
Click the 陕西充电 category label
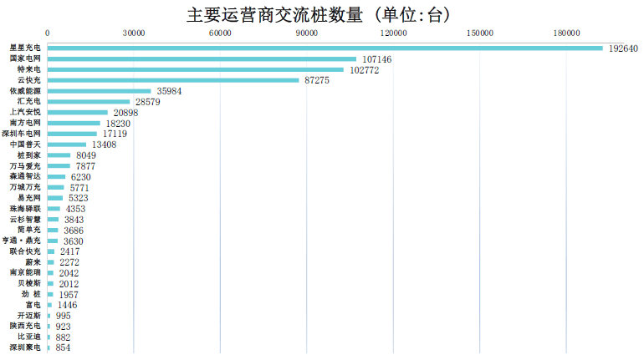pyautogui.click(x=25, y=326)
